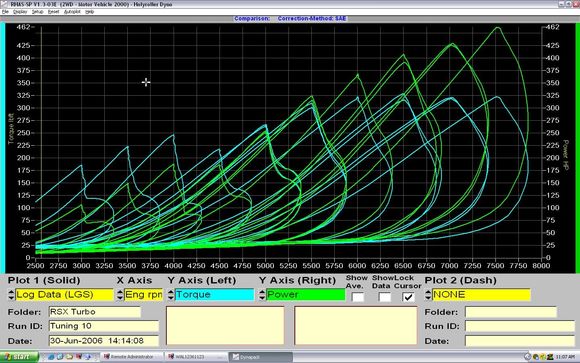Viewport: 580px width, 363px height.
Task: Click the last quick launch icon
Action: [88, 357]
